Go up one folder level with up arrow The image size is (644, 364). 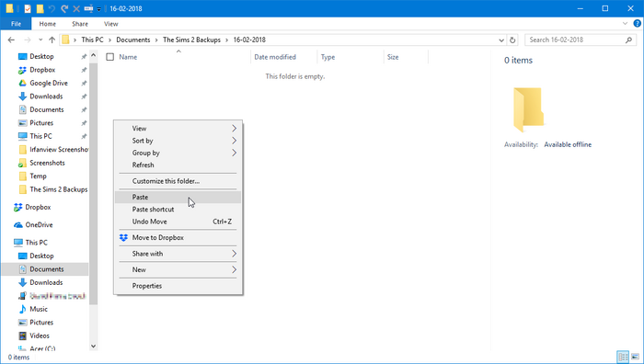point(52,40)
